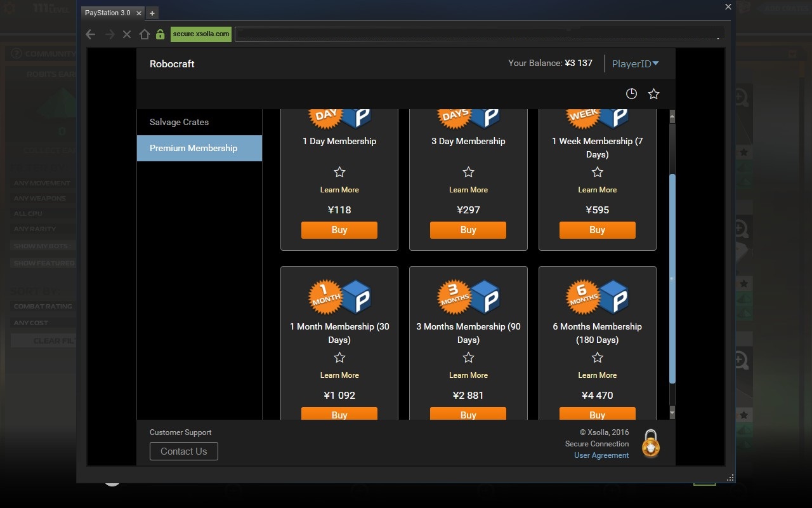The image size is (812, 508).
Task: Favorite the 6 Months Membership star
Action: tap(598, 358)
